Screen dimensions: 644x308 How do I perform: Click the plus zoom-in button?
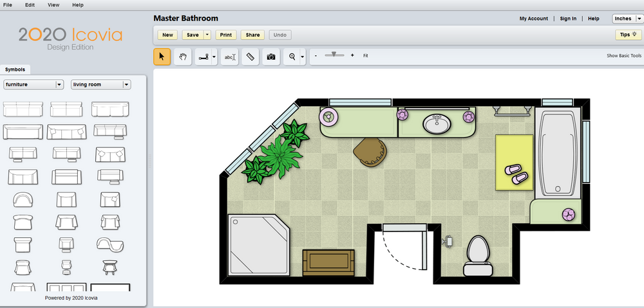pyautogui.click(x=352, y=56)
